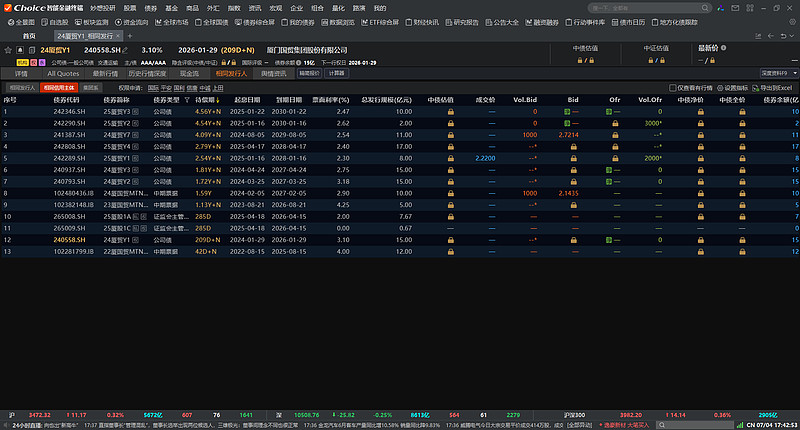
Task: Close the 24厦贸Y1_相同发行 tab
Action: click(x=118, y=36)
